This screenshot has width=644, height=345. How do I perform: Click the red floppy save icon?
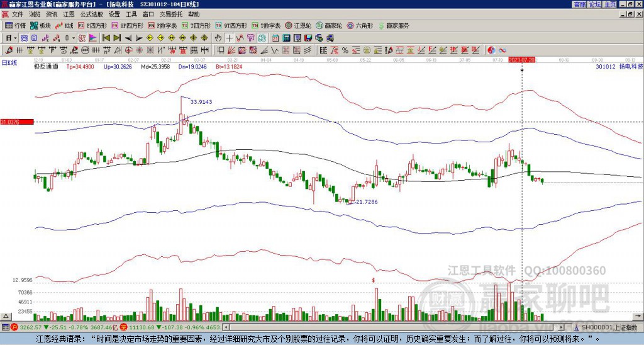point(308,38)
